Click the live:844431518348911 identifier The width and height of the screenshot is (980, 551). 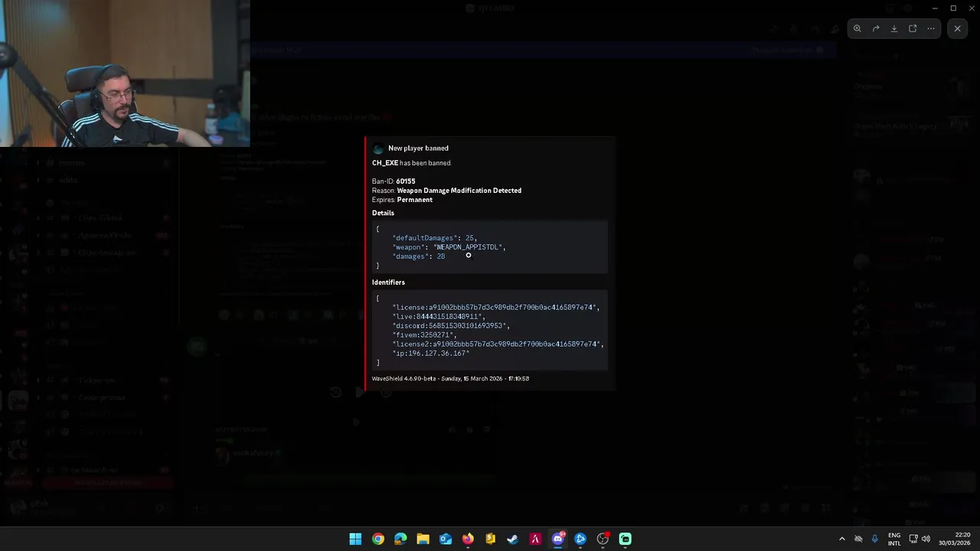point(438,317)
